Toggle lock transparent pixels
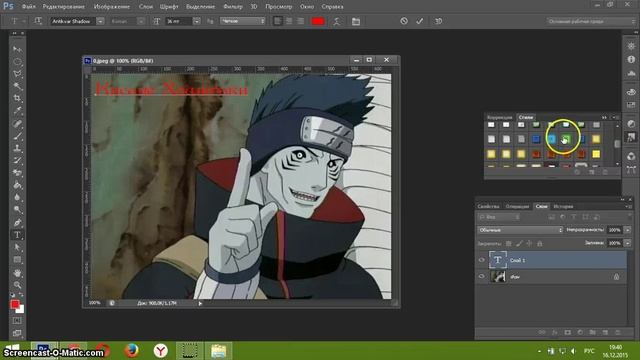 509,243
